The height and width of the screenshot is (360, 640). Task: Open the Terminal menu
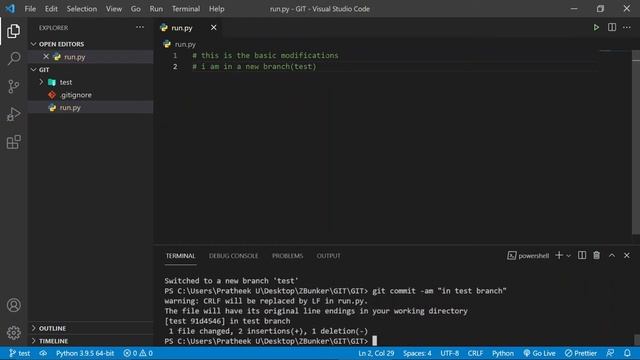[186, 9]
